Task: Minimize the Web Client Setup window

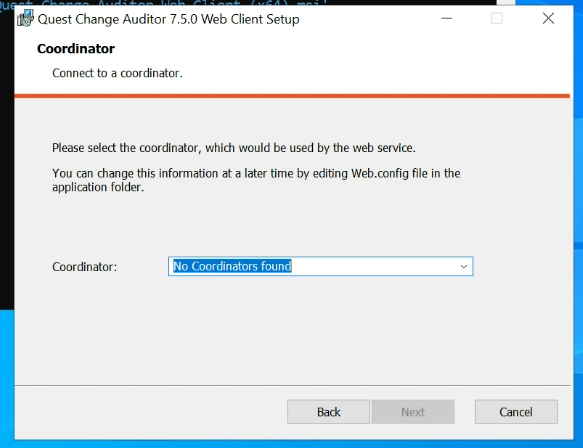Action: (x=447, y=18)
